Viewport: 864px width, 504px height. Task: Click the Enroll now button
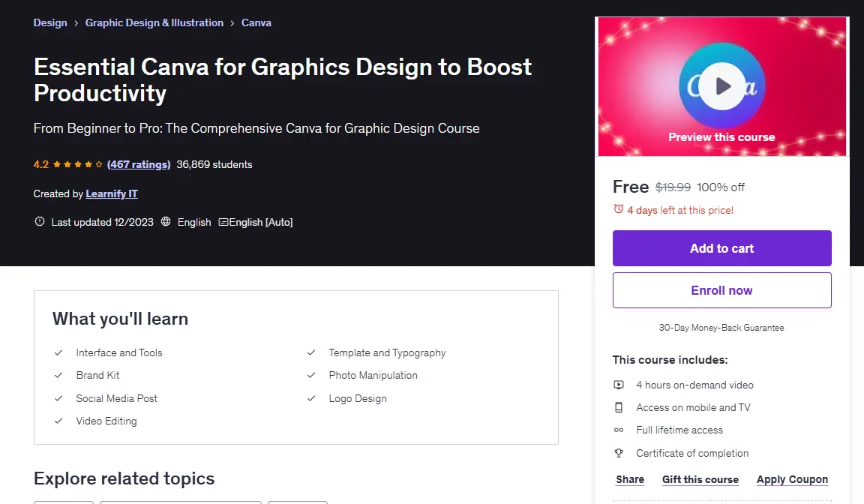click(721, 290)
